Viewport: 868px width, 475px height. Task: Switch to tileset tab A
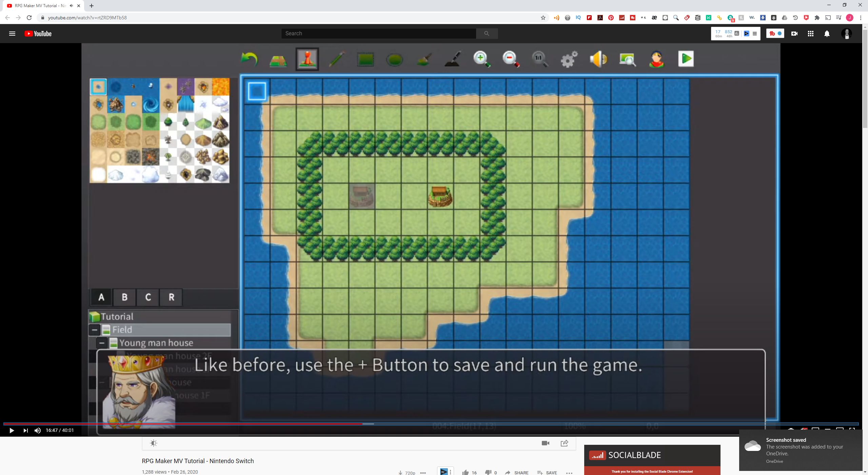[101, 297]
